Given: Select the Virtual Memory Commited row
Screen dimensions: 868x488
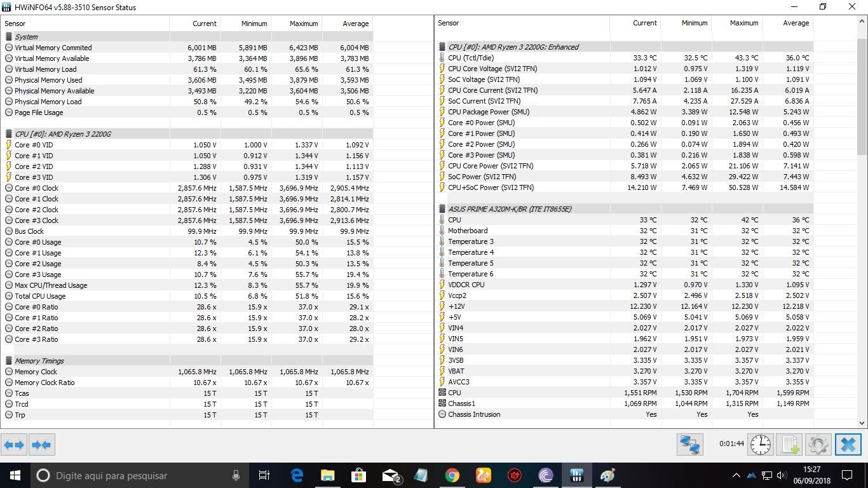Looking at the screenshot, I should click(187, 48).
